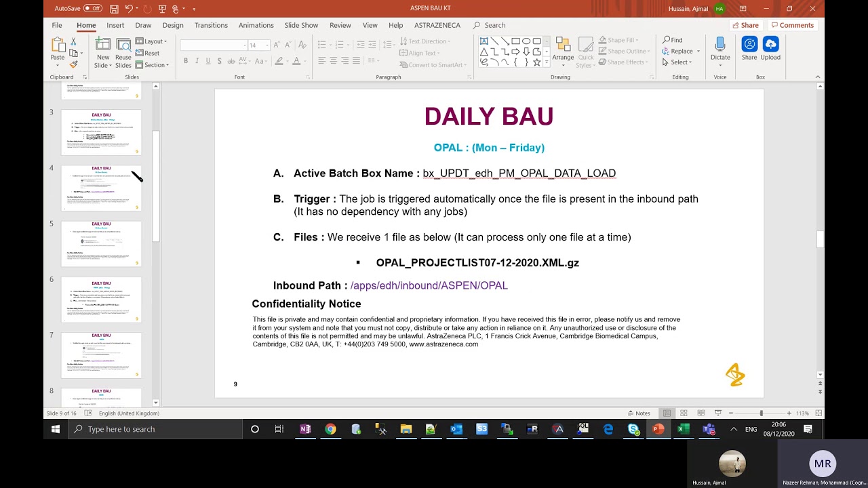This screenshot has height=488, width=868.
Task: Switch to Normal view in the status bar
Action: (x=667, y=413)
